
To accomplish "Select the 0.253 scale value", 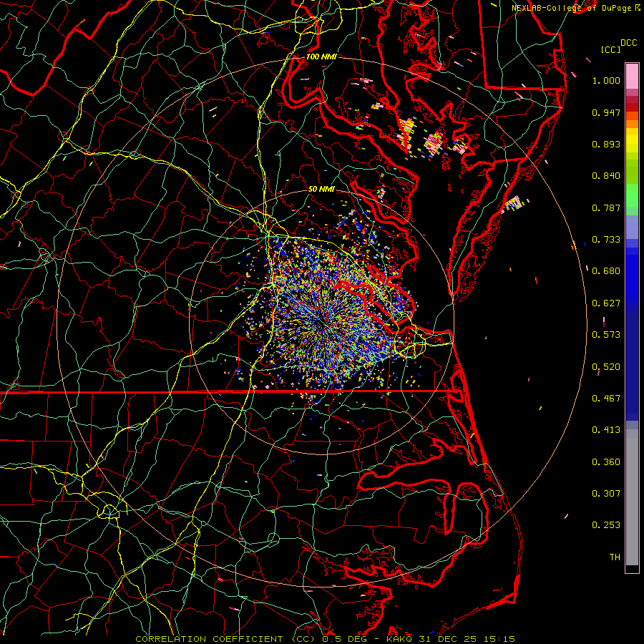I will 606,525.
